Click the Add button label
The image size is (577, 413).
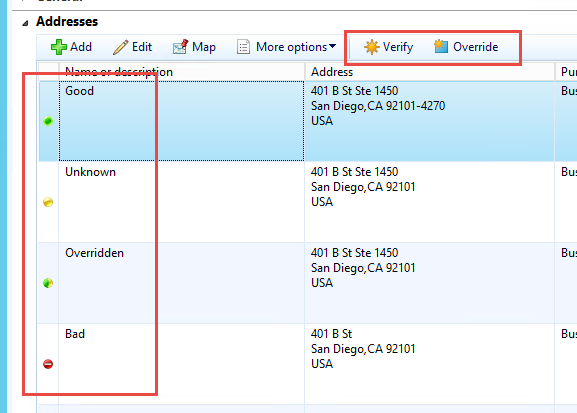(x=81, y=47)
